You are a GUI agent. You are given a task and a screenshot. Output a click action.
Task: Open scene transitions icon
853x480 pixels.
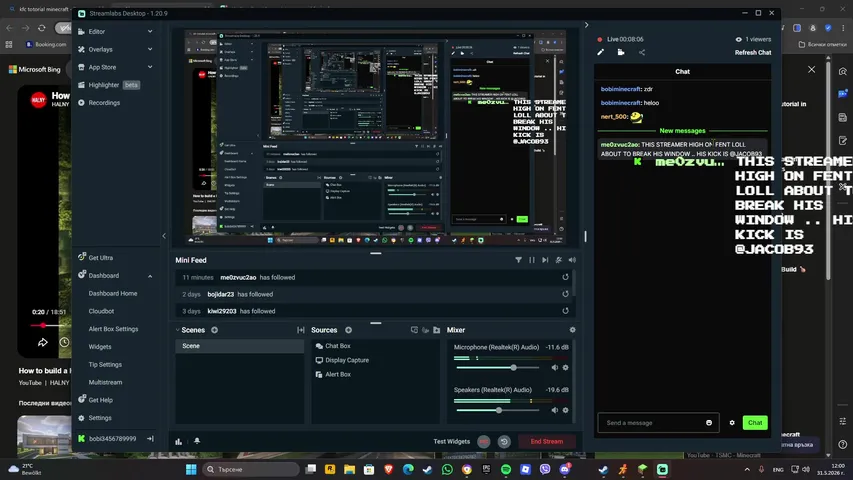point(300,330)
